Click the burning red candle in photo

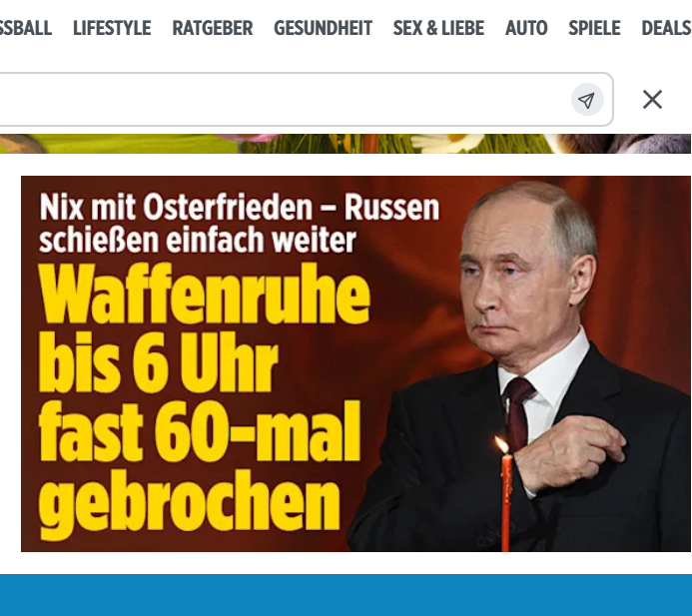(x=505, y=492)
